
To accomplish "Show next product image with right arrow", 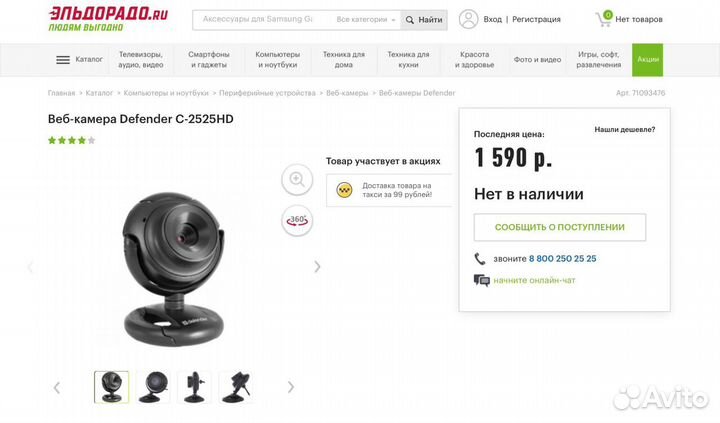I will point(317,266).
